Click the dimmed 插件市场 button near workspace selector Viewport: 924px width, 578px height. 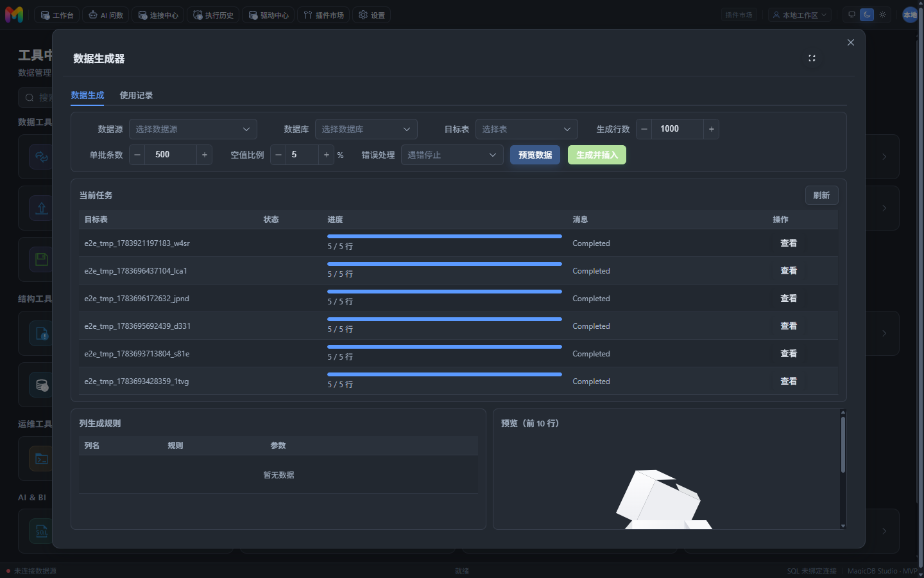tap(739, 15)
